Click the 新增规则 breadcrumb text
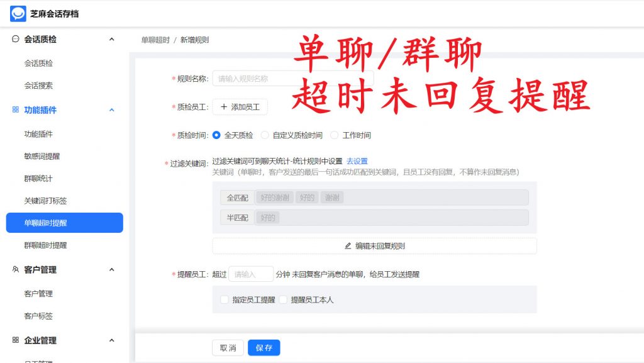Image resolution: width=644 pixels, height=363 pixels. point(195,40)
